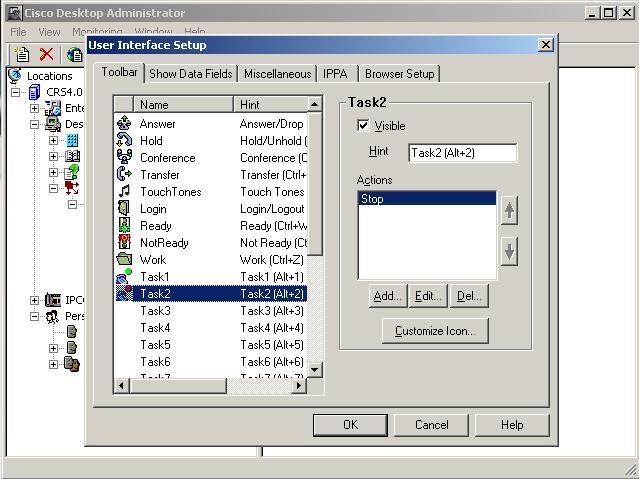The height and width of the screenshot is (479, 639).
Task: Click the Hint column header
Action: tap(271, 104)
